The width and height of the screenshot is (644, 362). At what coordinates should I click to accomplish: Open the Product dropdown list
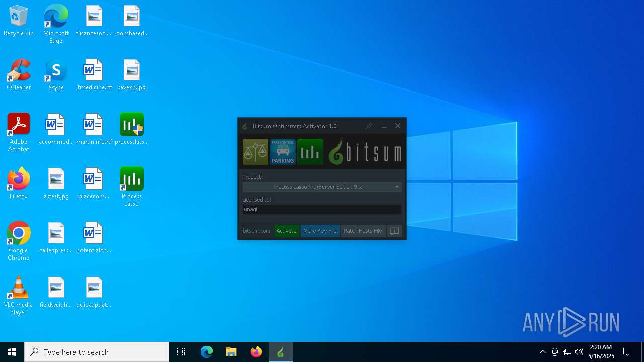[322, 187]
